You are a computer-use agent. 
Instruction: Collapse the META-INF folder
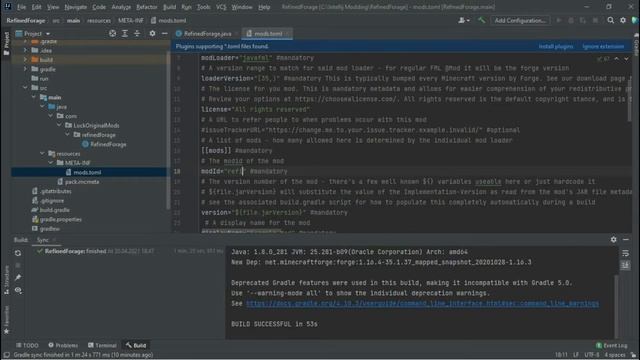[x=51, y=163]
